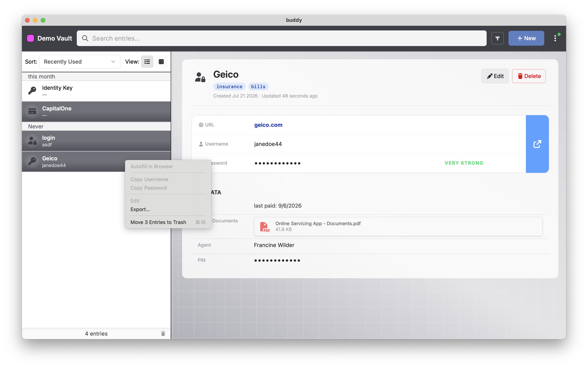Click the Geico title heading
The image size is (588, 368).
pyautogui.click(x=226, y=75)
